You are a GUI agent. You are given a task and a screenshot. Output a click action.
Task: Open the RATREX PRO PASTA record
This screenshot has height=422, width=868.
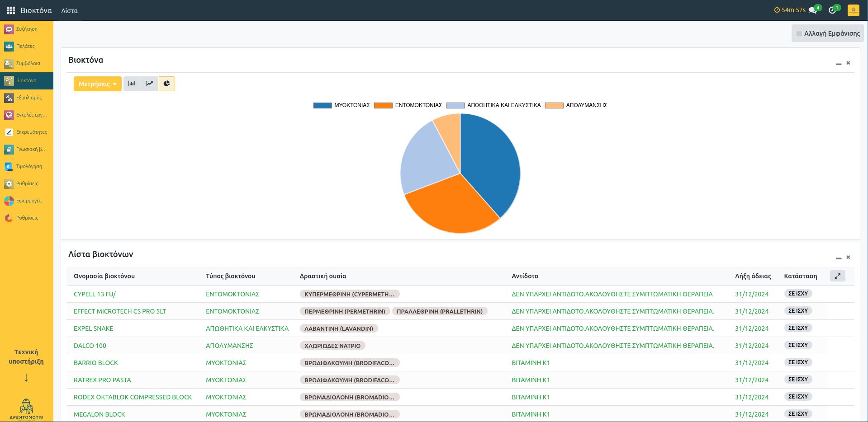click(102, 380)
